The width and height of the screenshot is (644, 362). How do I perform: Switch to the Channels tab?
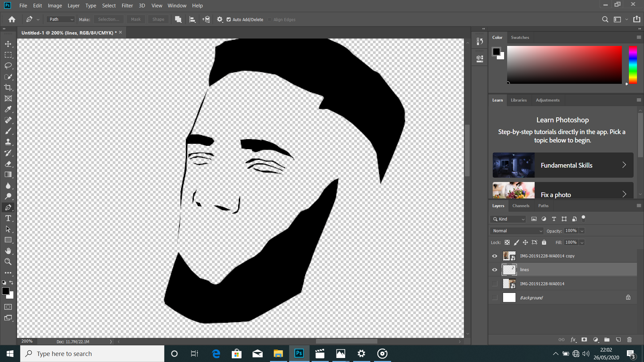click(x=521, y=206)
